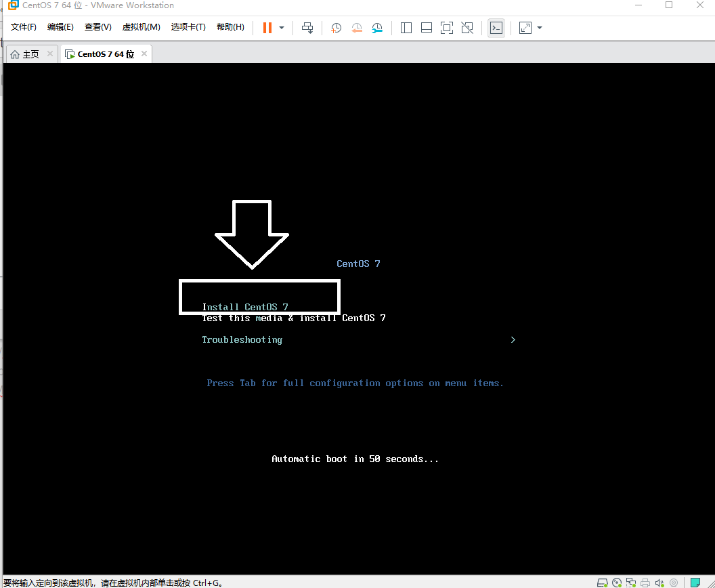Open the 选项卡(T) menu
Image resolution: width=715 pixels, height=588 pixels.
click(188, 27)
